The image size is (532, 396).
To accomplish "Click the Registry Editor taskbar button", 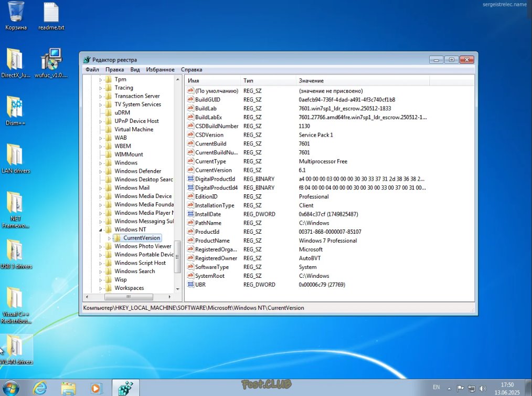I will point(125,388).
